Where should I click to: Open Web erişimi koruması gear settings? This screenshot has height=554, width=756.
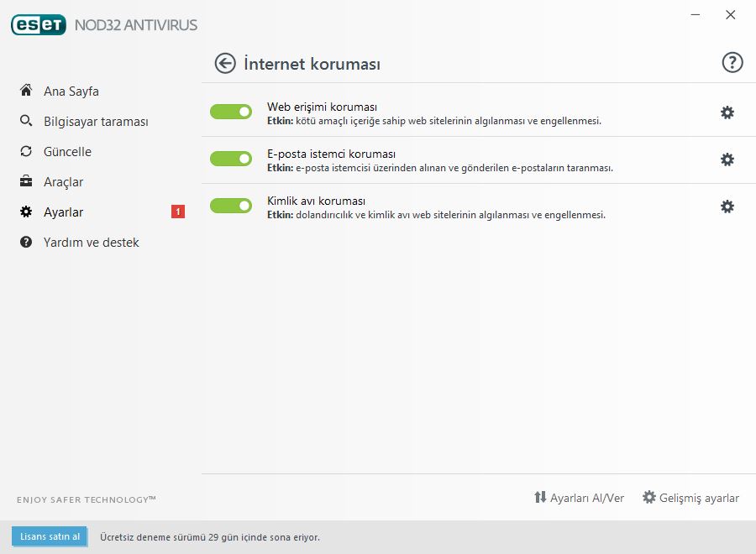[727, 112]
